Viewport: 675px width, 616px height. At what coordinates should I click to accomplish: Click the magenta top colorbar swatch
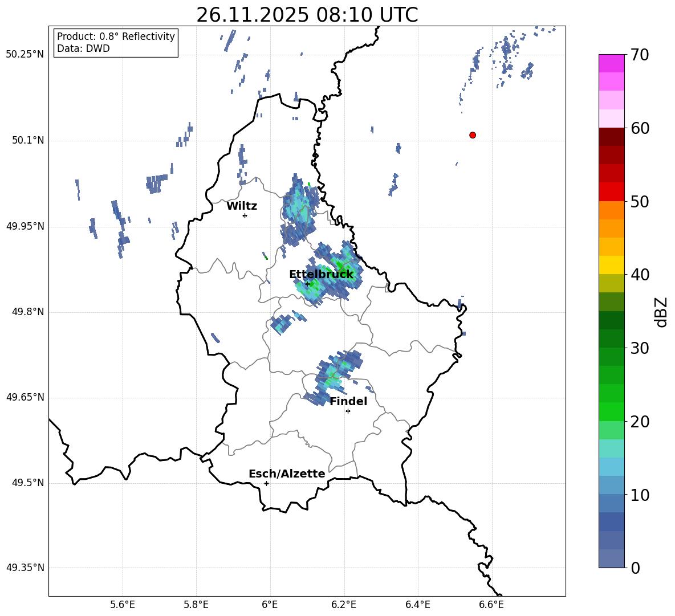point(612,63)
